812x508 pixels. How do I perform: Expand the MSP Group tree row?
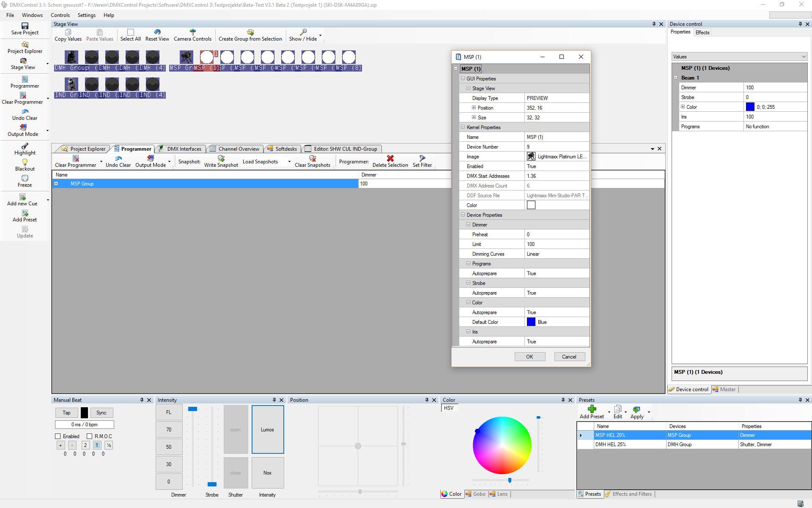click(x=56, y=184)
